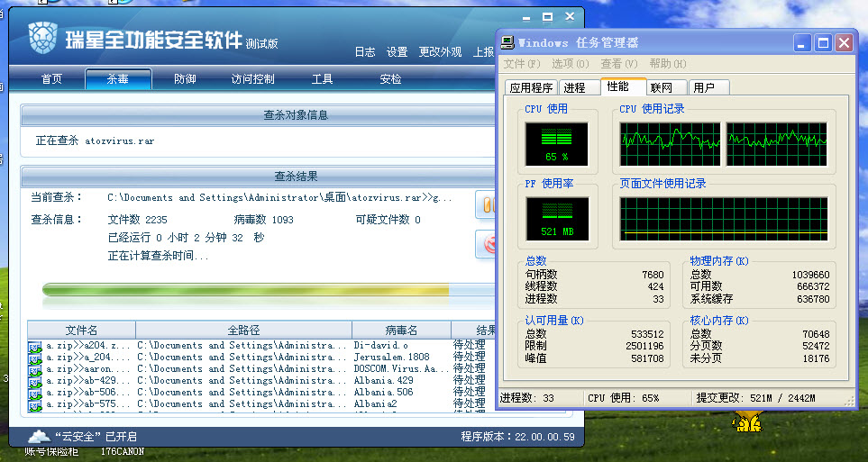The image size is (868, 462).
Task: Click file icon of a.zip>>ab-575 row
Action: pyautogui.click(x=35, y=404)
